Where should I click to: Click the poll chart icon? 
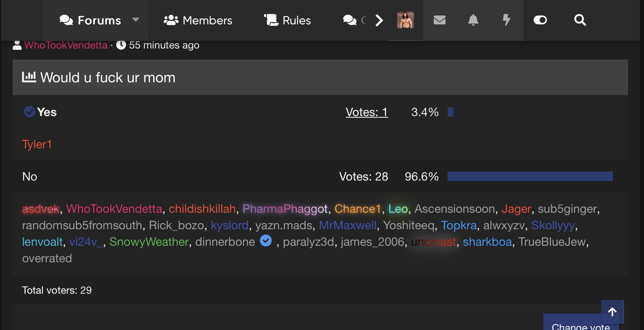click(29, 77)
